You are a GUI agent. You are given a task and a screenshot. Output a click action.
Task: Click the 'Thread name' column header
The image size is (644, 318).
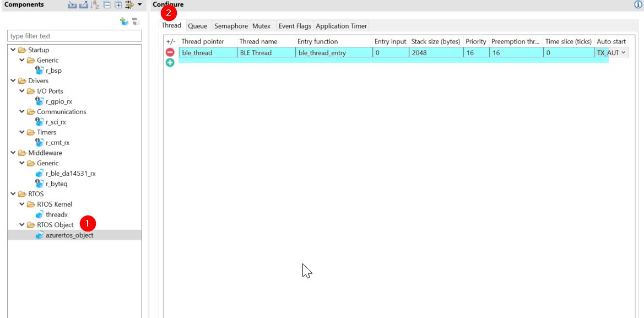(x=266, y=41)
